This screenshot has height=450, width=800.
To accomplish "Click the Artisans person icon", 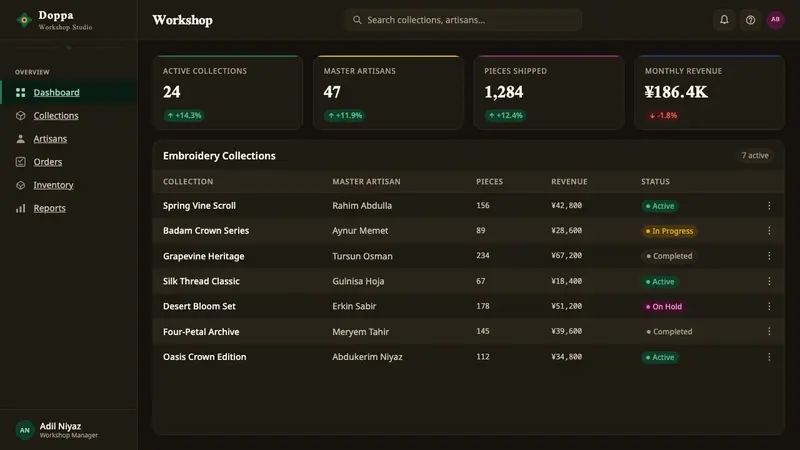I will tap(20, 139).
